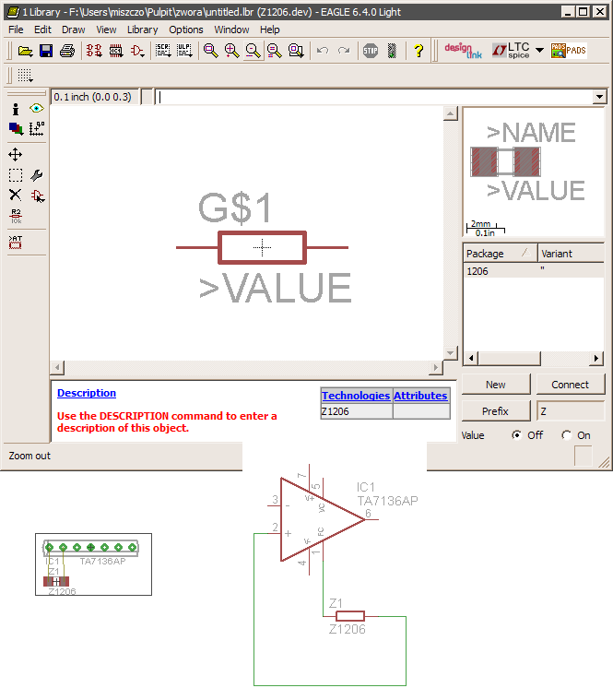Select the 1206 package row
This screenshot has width=613, height=700.
click(x=534, y=271)
